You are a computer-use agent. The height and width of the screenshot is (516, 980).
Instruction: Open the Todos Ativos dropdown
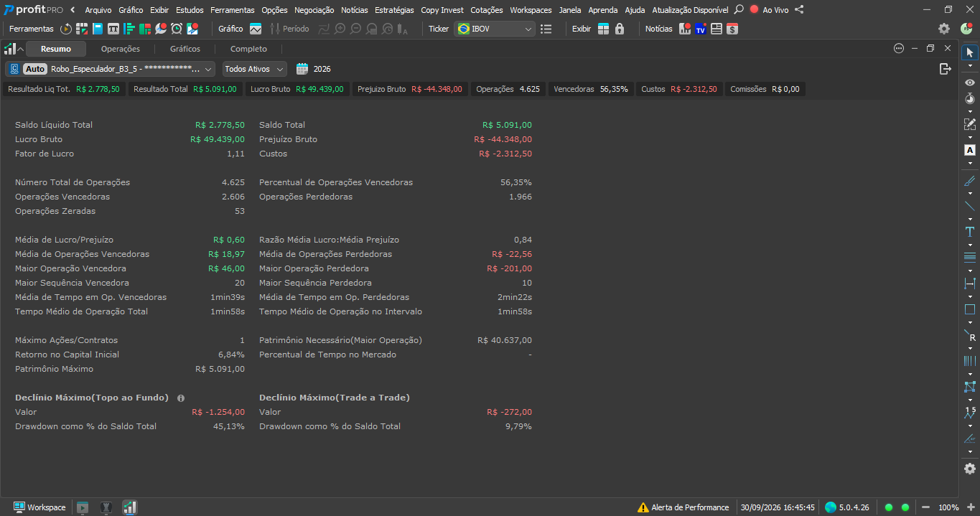(x=254, y=69)
